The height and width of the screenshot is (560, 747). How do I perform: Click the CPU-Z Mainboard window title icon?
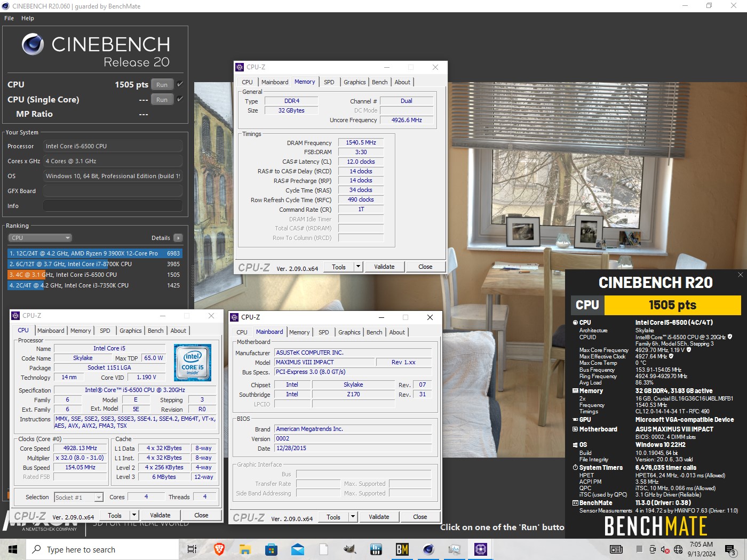[x=234, y=317]
